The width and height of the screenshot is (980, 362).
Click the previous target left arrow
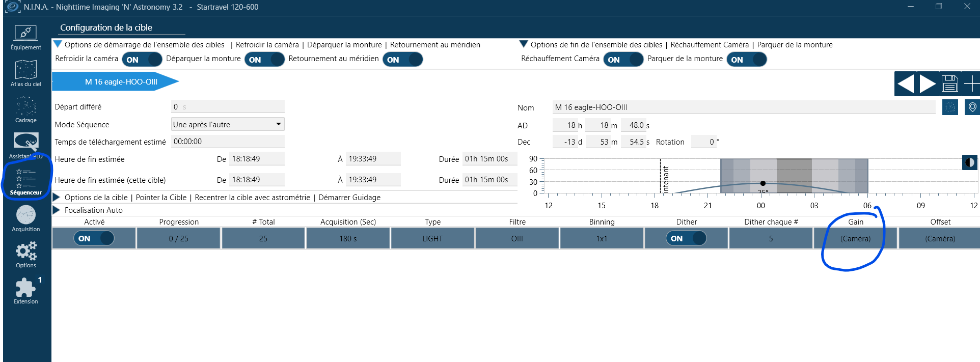(x=906, y=83)
